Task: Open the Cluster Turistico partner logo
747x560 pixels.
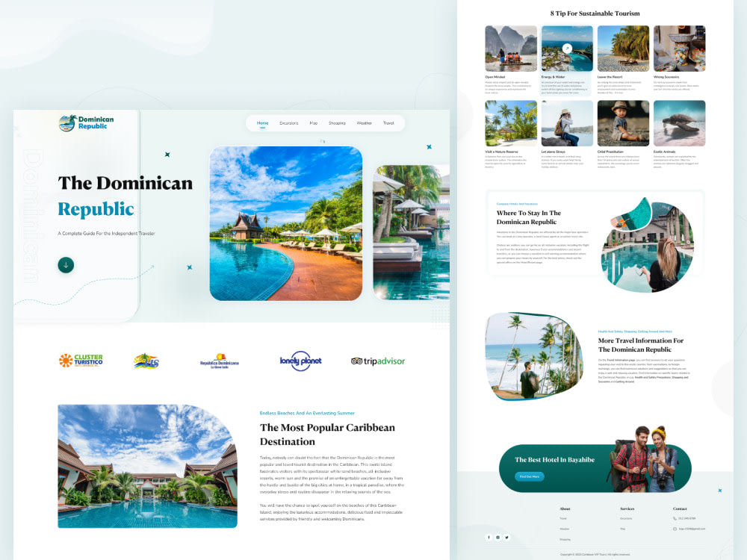Action: [81, 361]
